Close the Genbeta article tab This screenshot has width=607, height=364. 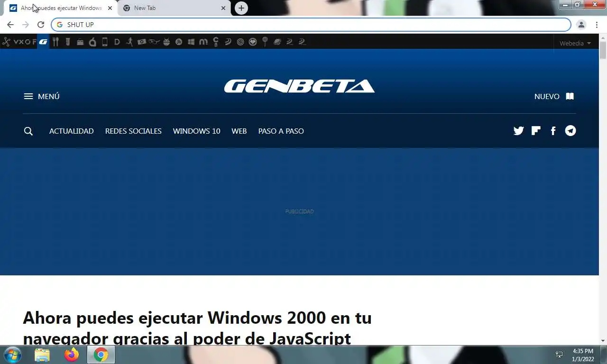(110, 8)
